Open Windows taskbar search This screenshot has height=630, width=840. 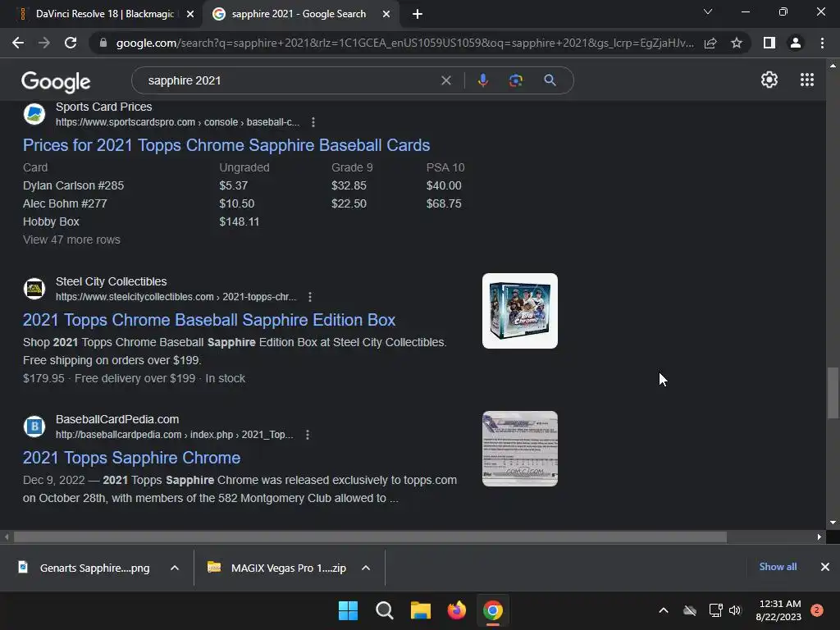[384, 610]
